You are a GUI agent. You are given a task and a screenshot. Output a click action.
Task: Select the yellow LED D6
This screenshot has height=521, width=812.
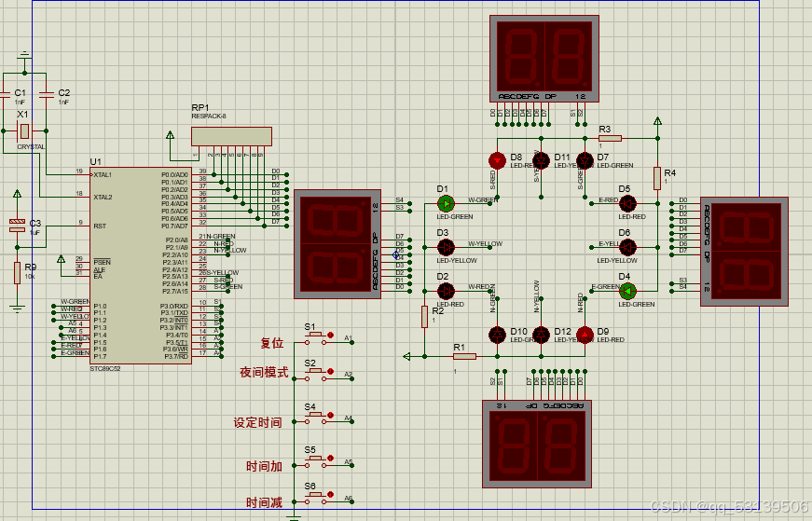(x=627, y=247)
